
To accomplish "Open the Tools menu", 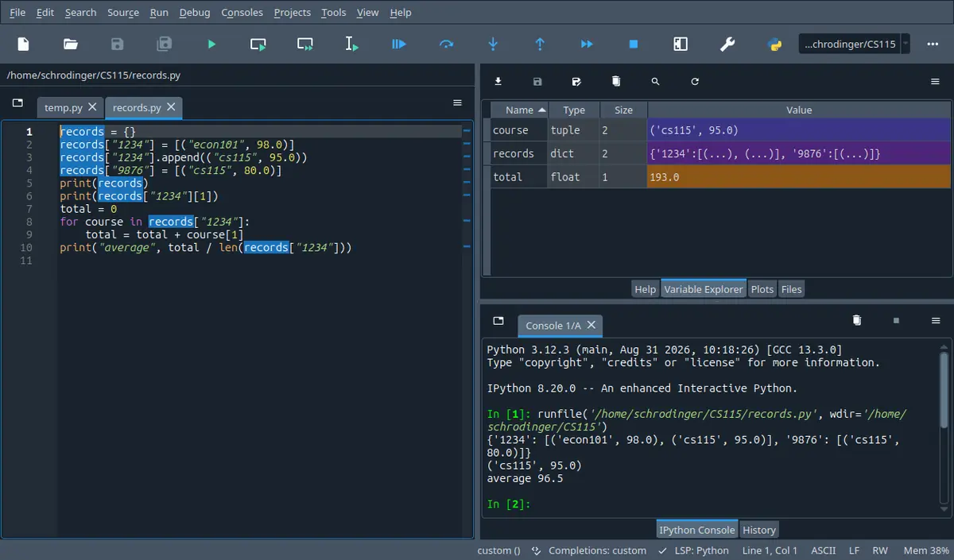I will [x=334, y=12].
